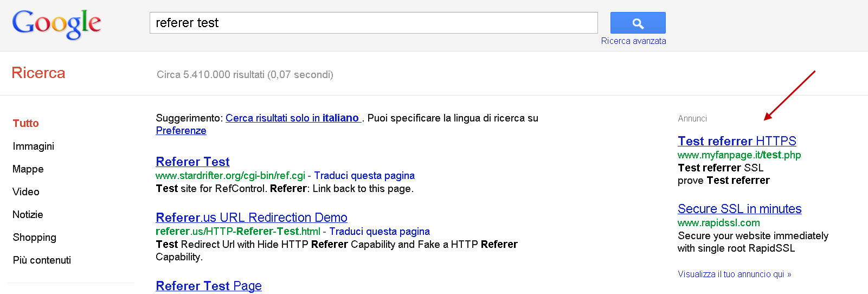The width and height of the screenshot is (868, 294).
Task: Focus the search box containing 'referer test'
Action: click(373, 23)
